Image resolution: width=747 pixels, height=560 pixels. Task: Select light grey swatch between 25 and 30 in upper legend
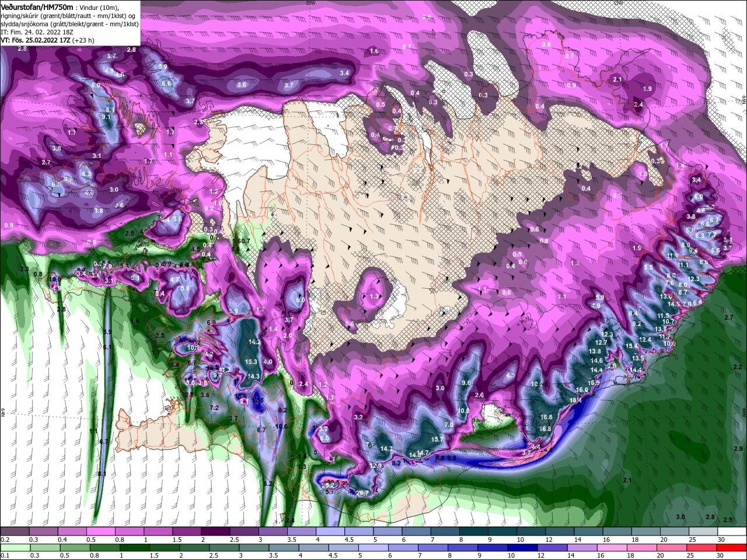pos(703,531)
